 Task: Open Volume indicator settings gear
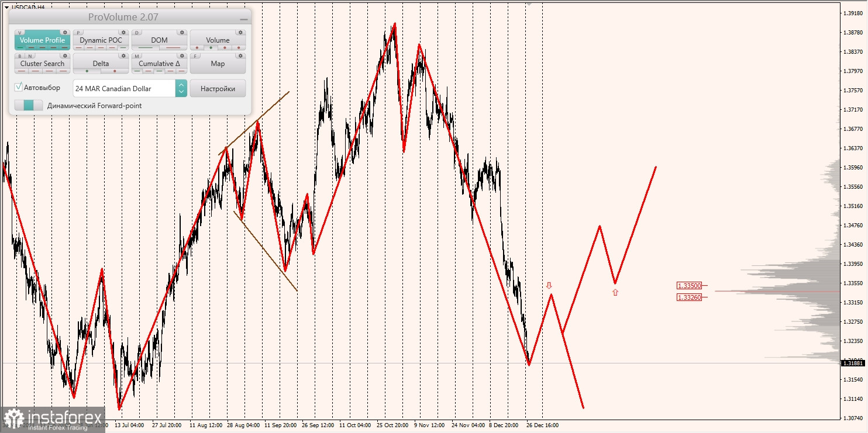point(240,32)
